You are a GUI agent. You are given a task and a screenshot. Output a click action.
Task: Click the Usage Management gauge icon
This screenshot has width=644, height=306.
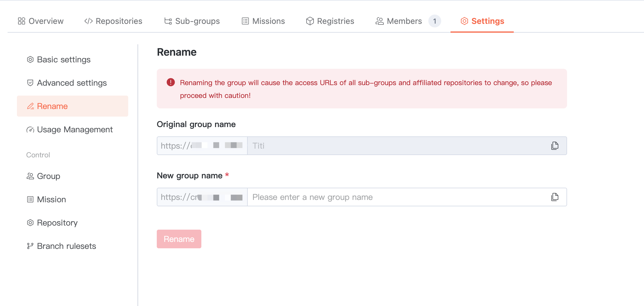point(30,130)
